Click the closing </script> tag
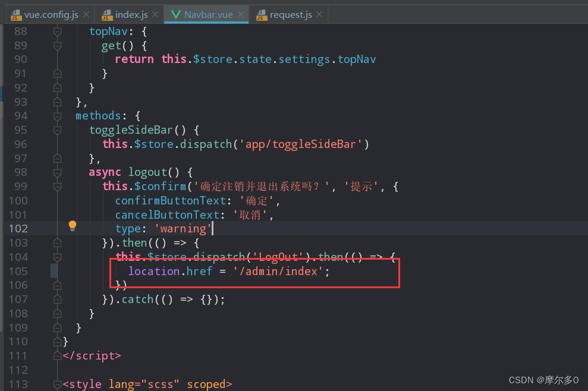This screenshot has height=391, width=588. coord(92,356)
